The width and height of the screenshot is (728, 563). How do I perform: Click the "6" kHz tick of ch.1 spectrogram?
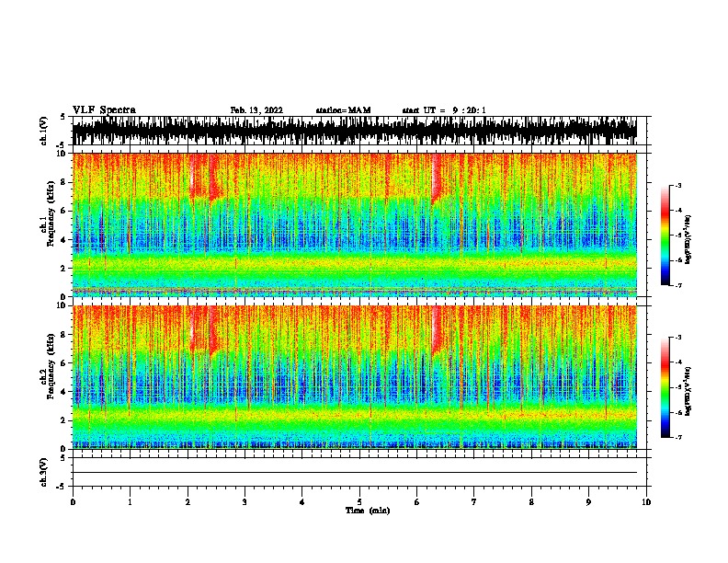[x=64, y=211]
